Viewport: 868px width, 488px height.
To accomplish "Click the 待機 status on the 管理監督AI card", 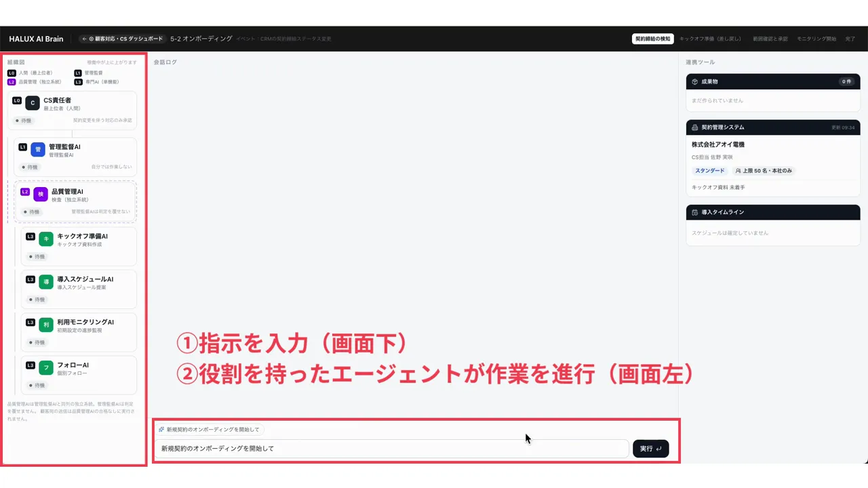I will [x=29, y=167].
